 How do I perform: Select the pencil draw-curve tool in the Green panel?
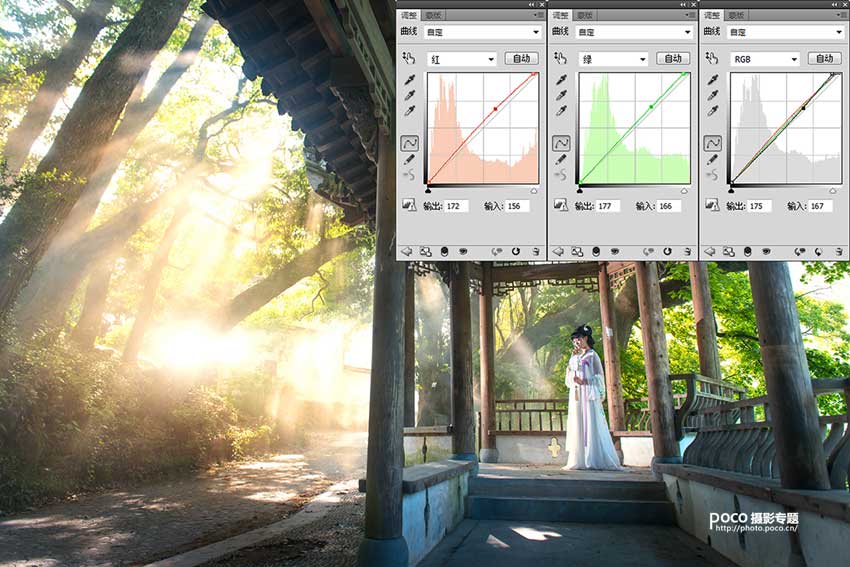561,159
